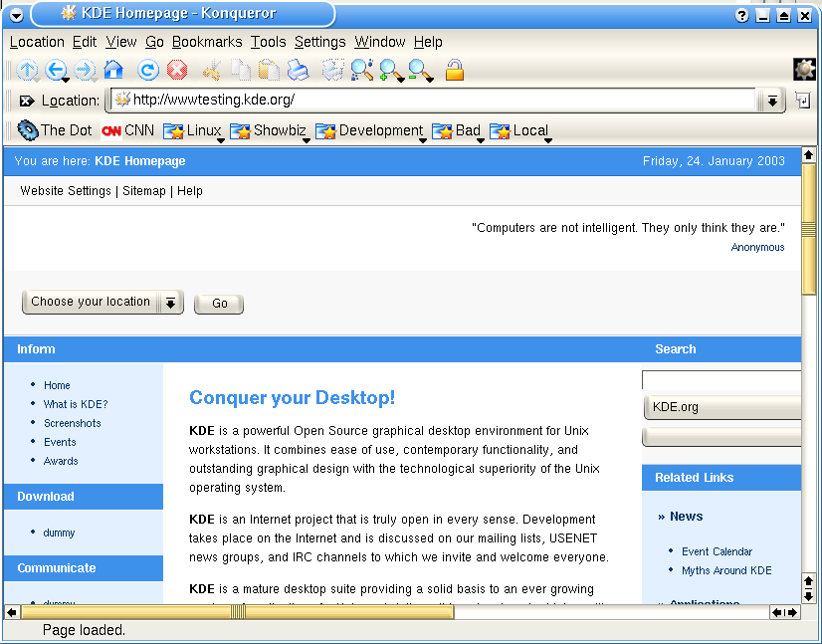
Task: Open the KDE.org search scope dropdown
Action: 721,407
